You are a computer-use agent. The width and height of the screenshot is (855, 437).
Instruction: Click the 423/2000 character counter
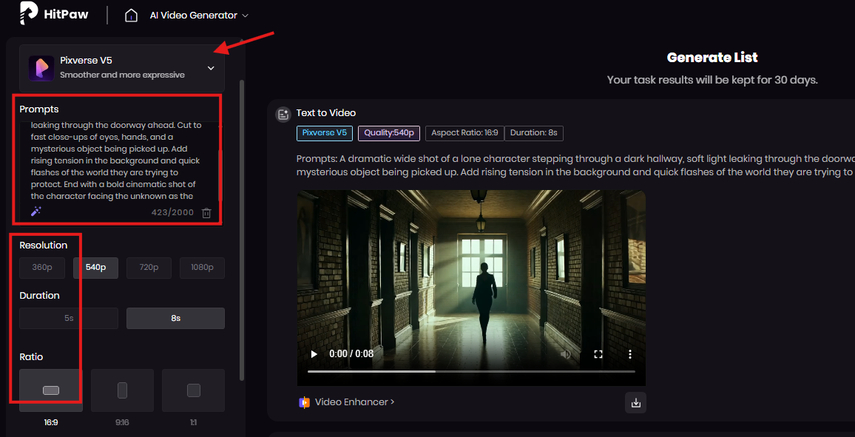172,213
